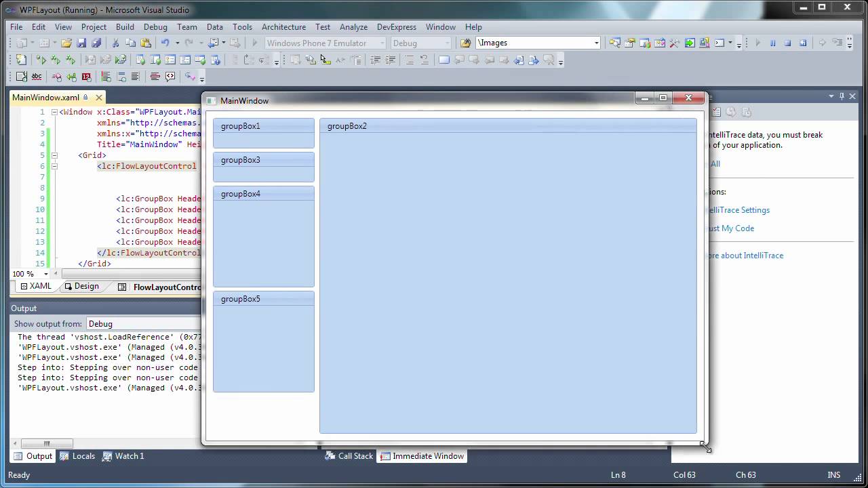The image size is (868, 488).
Task: Click the <Grid> text on line 5
Action: tap(92, 155)
